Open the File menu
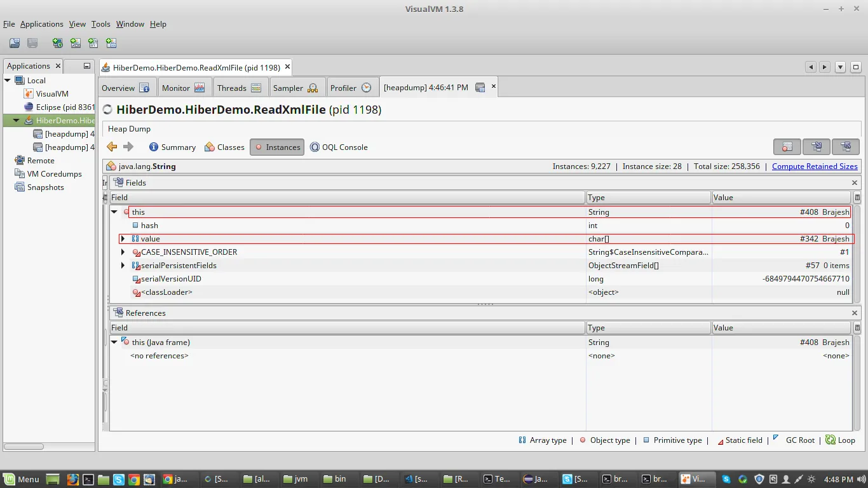The image size is (868, 488). [x=9, y=24]
